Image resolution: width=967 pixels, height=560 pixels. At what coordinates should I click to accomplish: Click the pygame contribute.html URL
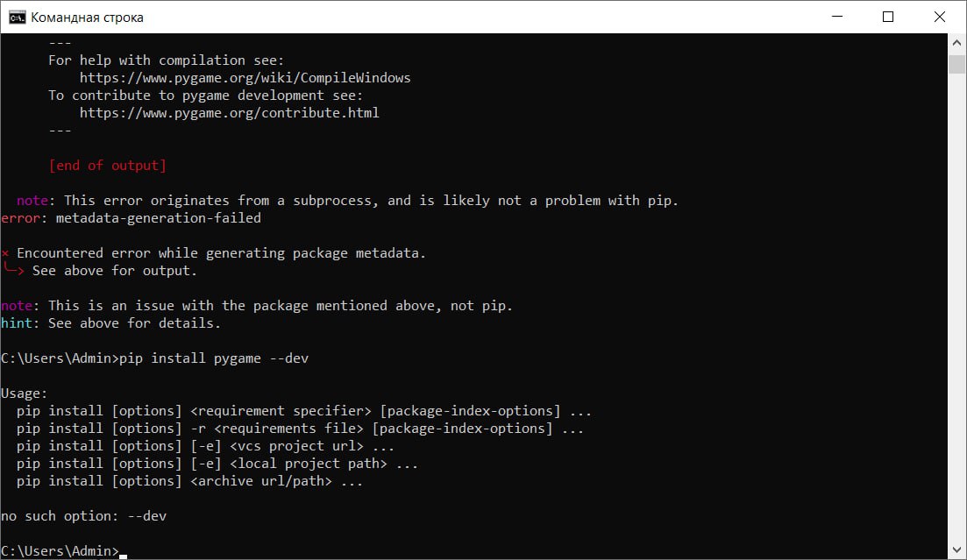click(229, 113)
